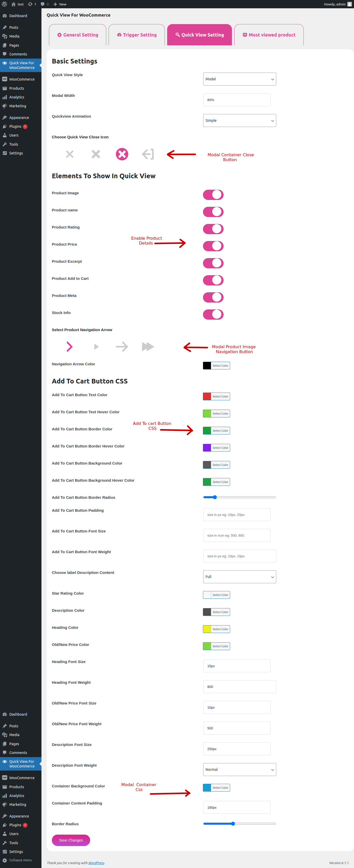This screenshot has width=354, height=868.
Task: Select the small solid triangle navigation arrow
Action: (96, 346)
